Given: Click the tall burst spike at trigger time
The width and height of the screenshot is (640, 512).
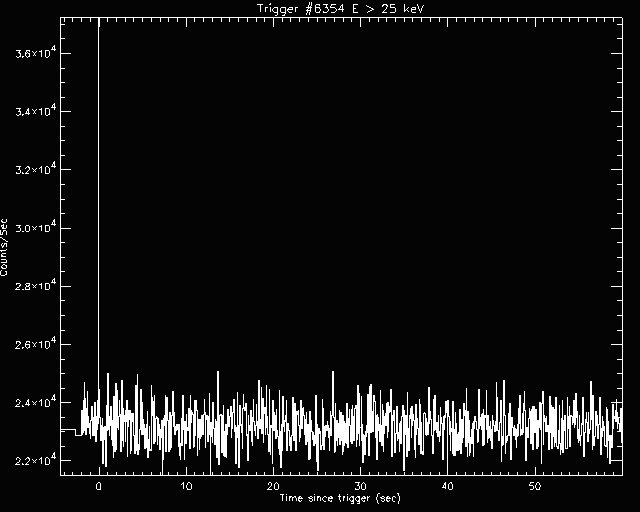Looking at the screenshot, I should coord(98,204).
